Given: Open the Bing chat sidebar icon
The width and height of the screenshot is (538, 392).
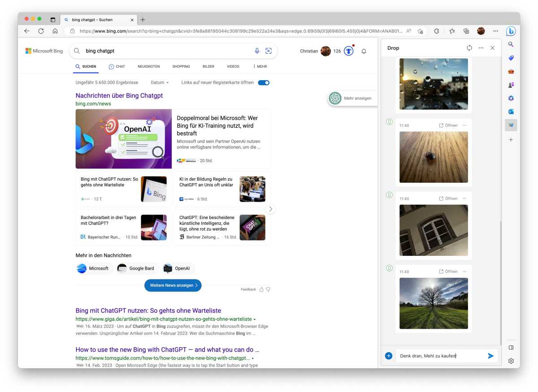Looking at the screenshot, I should 511,31.
